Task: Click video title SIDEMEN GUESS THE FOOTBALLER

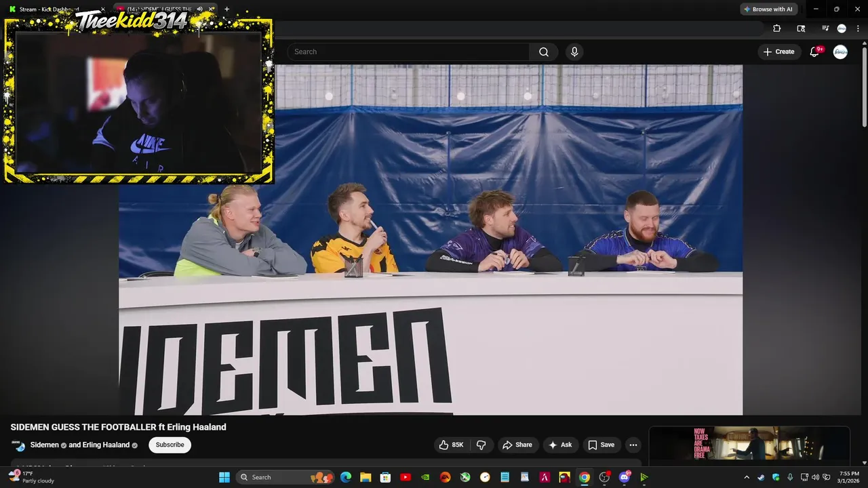Action: (x=119, y=427)
